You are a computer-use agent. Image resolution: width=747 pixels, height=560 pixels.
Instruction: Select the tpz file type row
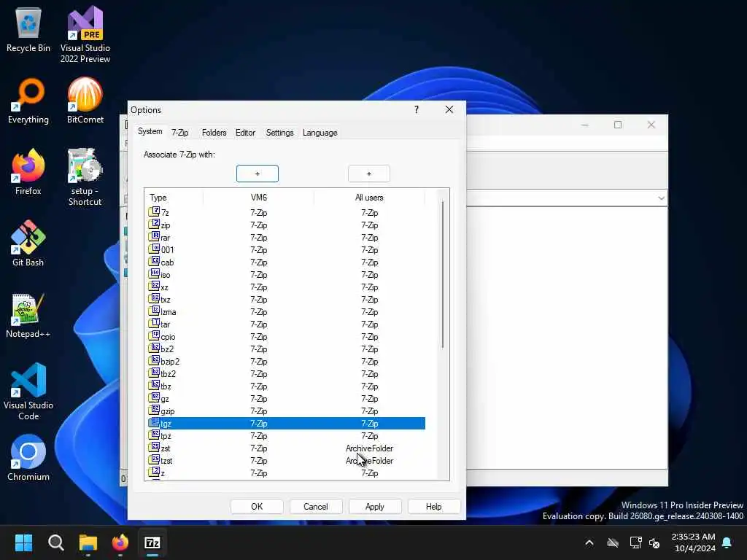[x=286, y=435]
